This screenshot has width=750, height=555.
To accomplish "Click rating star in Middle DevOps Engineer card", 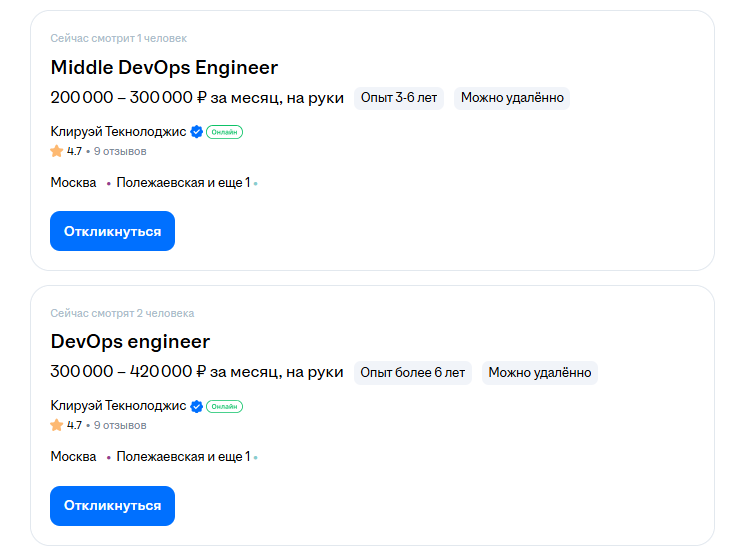I will 56,151.
